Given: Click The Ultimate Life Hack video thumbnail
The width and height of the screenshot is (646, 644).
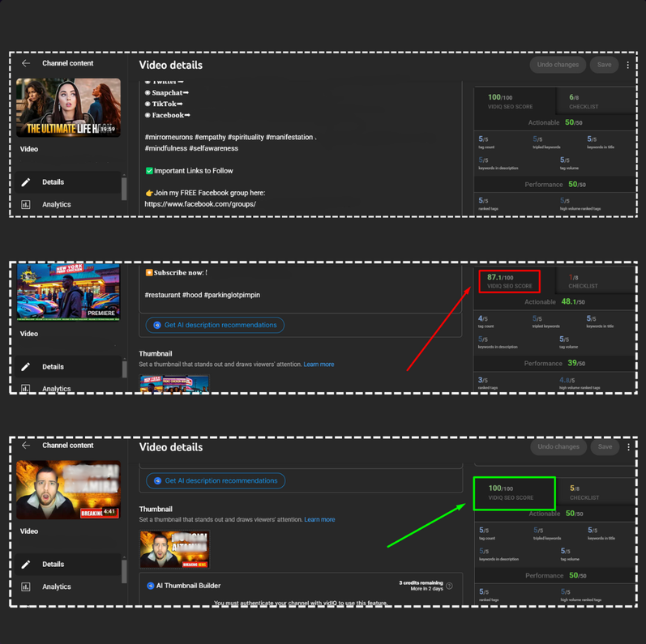Looking at the screenshot, I should pyautogui.click(x=68, y=108).
